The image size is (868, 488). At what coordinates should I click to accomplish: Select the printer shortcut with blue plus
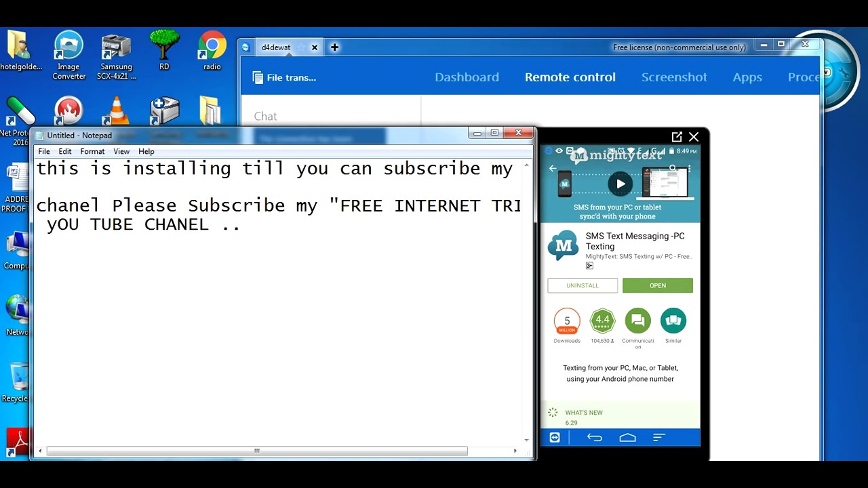point(165,110)
